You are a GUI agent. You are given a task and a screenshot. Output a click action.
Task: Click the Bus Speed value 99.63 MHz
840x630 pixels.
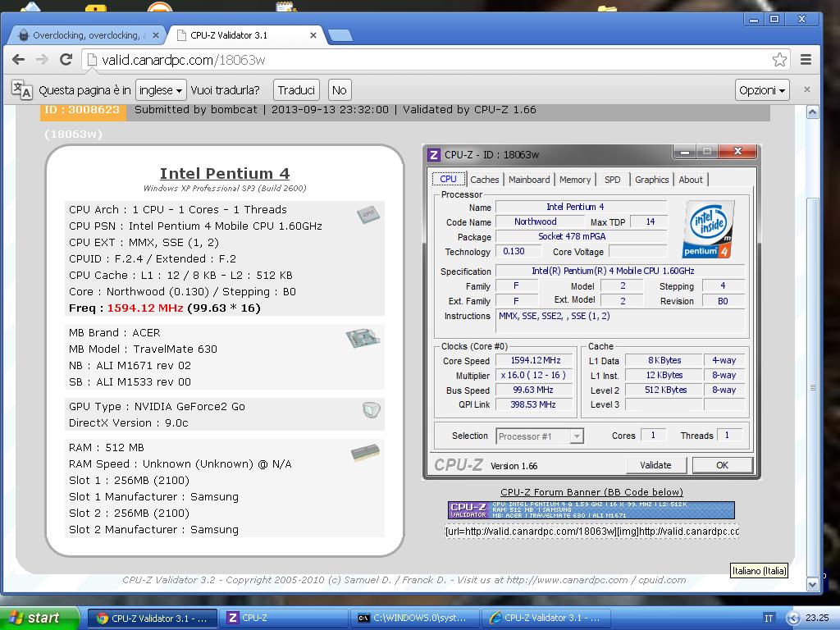[533, 390]
